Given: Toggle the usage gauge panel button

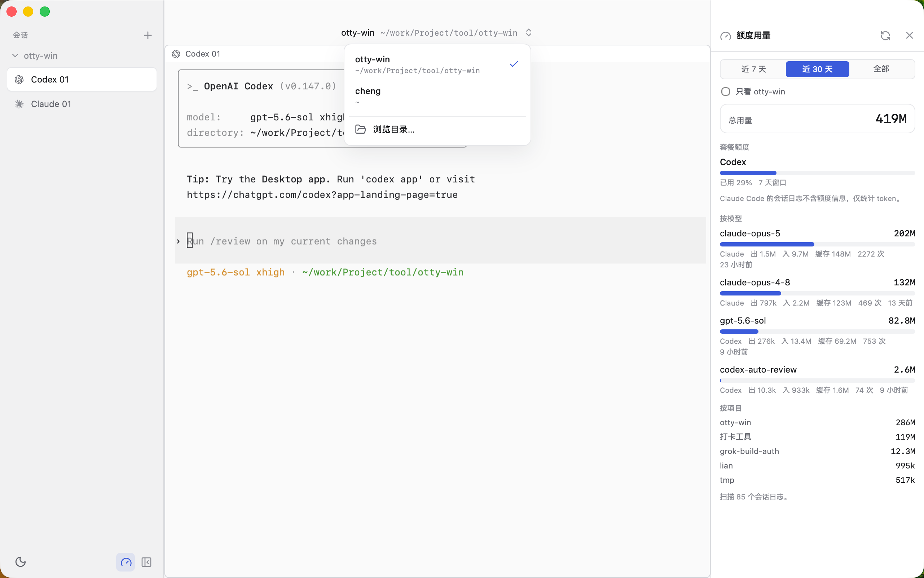Looking at the screenshot, I should (126, 562).
